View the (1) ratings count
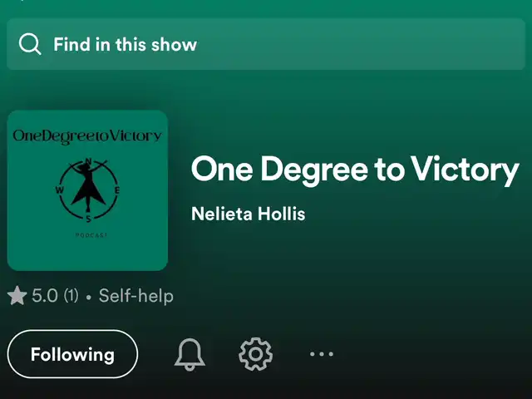The image size is (532, 399). click(x=71, y=296)
